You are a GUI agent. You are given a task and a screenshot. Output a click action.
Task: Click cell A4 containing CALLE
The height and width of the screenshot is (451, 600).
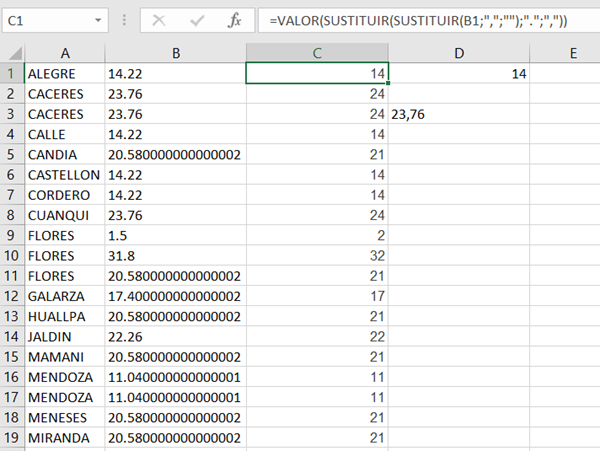[65, 134]
